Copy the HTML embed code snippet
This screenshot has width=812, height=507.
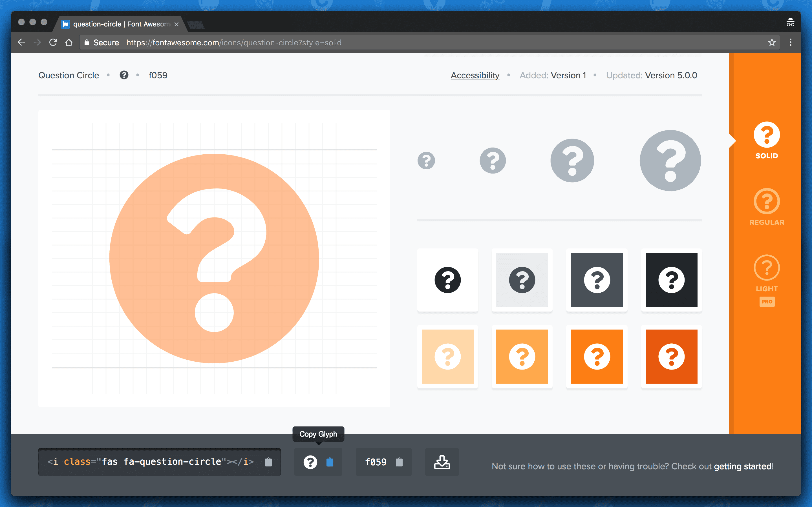[268, 462]
